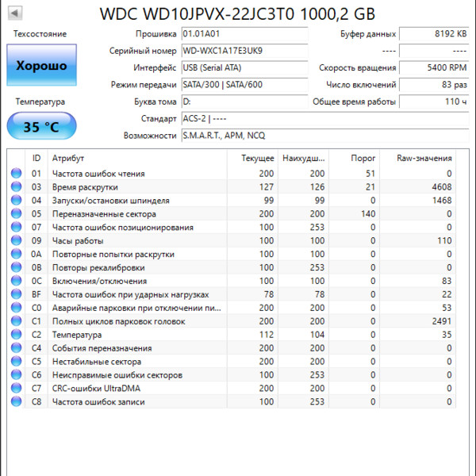Select the Повторные попытки раскрутки attribute text
This screenshot has height=476, width=476.
click(113, 255)
